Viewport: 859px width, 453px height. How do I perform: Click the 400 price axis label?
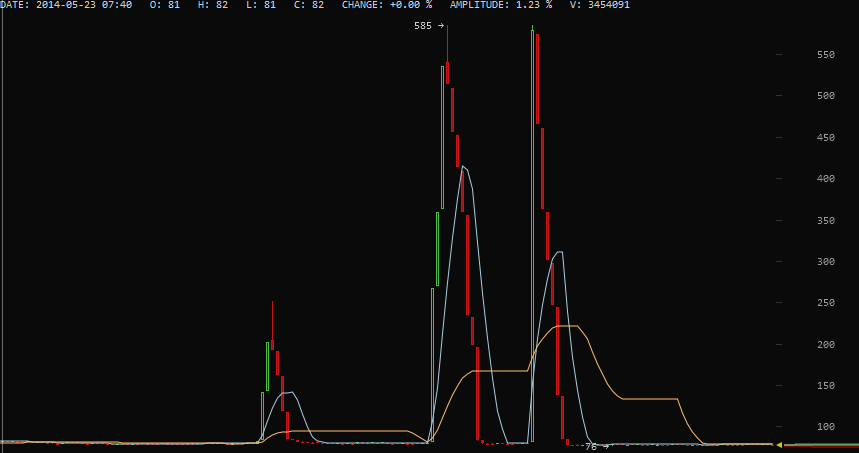coord(826,179)
